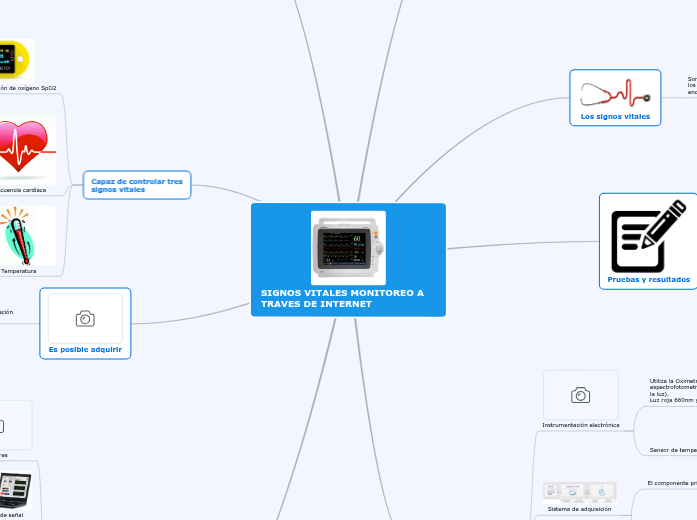
Task: Select the 'Capaz de controlar tres signos vitales' node
Action: click(x=137, y=185)
